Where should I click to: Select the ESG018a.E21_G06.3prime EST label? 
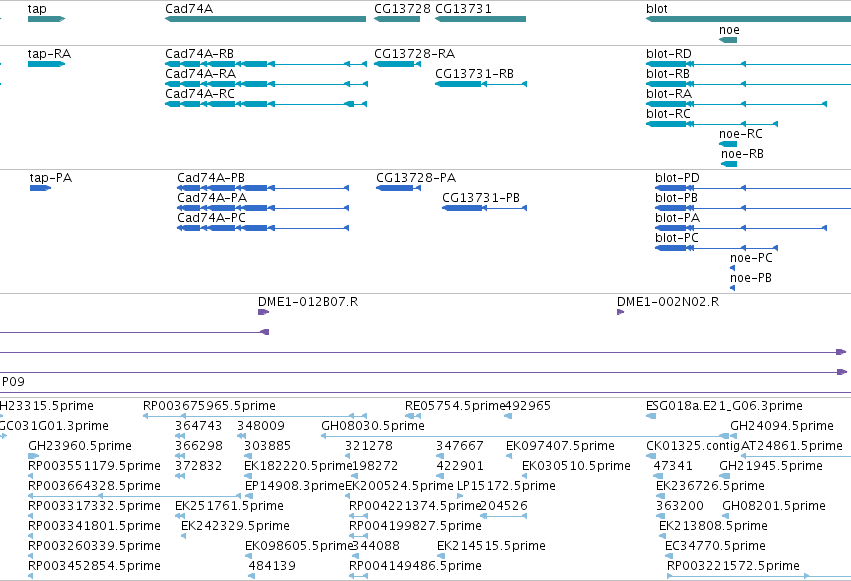[x=724, y=406]
